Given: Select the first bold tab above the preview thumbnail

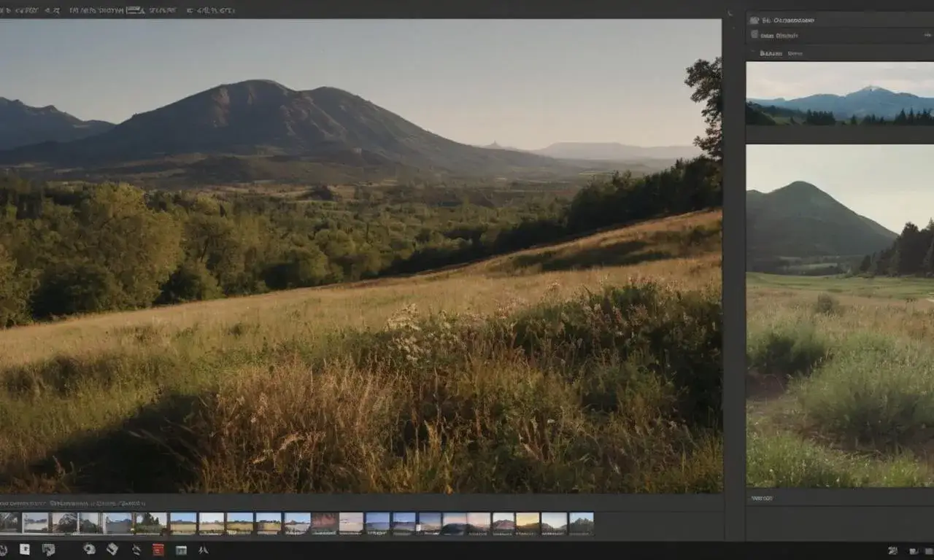Looking at the screenshot, I should tap(771, 53).
